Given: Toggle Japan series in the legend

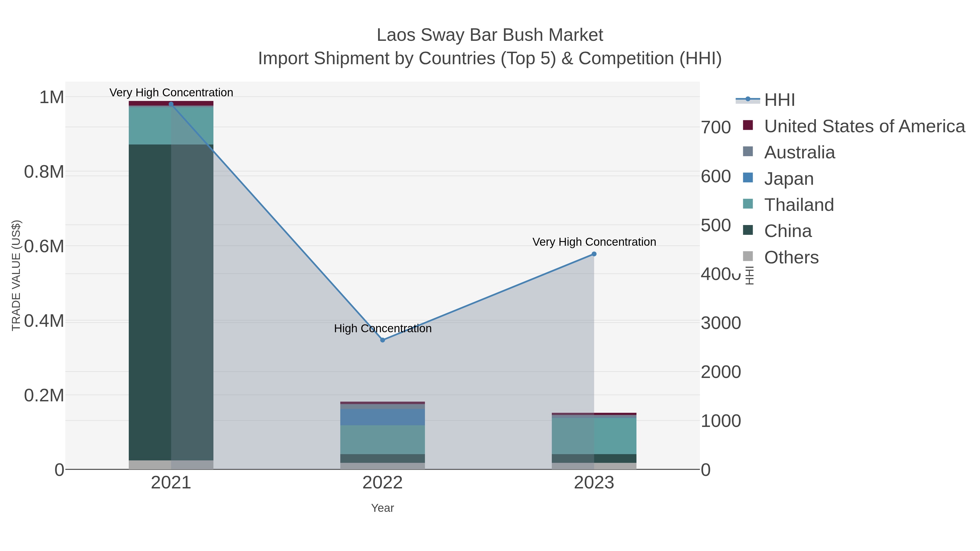Looking at the screenshot, I should point(778,178).
